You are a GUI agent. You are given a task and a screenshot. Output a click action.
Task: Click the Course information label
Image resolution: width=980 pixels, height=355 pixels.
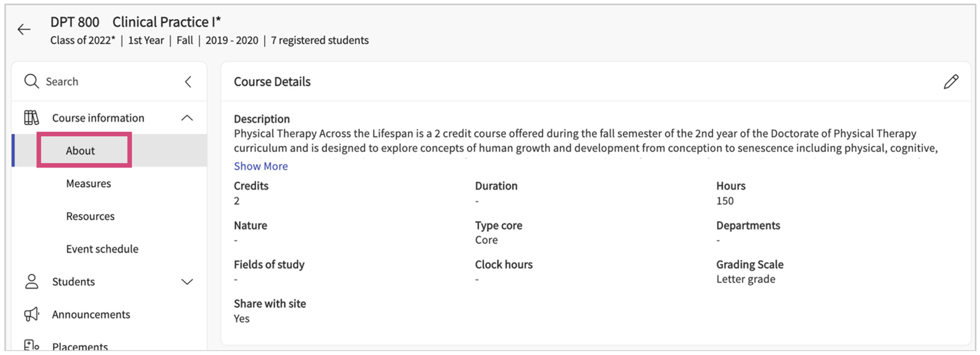pyautogui.click(x=98, y=118)
